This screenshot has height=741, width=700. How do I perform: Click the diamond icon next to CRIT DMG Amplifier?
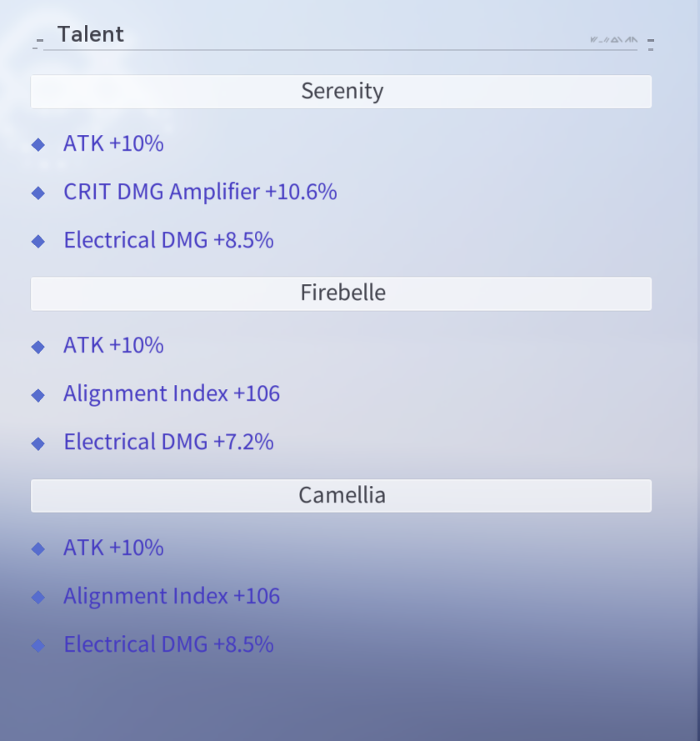[x=38, y=193]
